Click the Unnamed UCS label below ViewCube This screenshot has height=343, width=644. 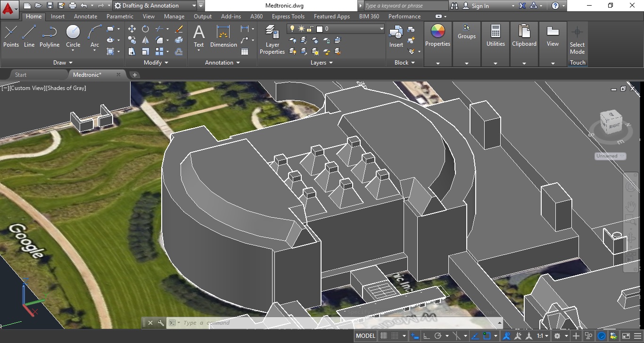[x=610, y=156]
